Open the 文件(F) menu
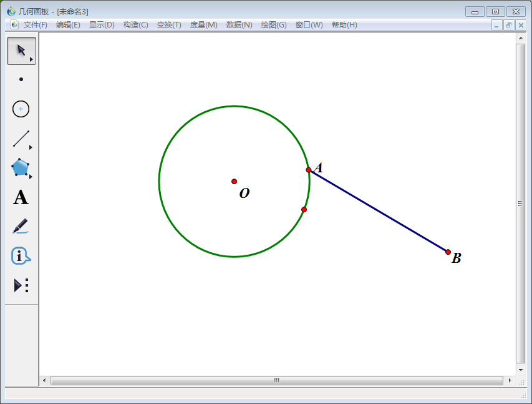The height and width of the screenshot is (404, 532). pos(35,25)
